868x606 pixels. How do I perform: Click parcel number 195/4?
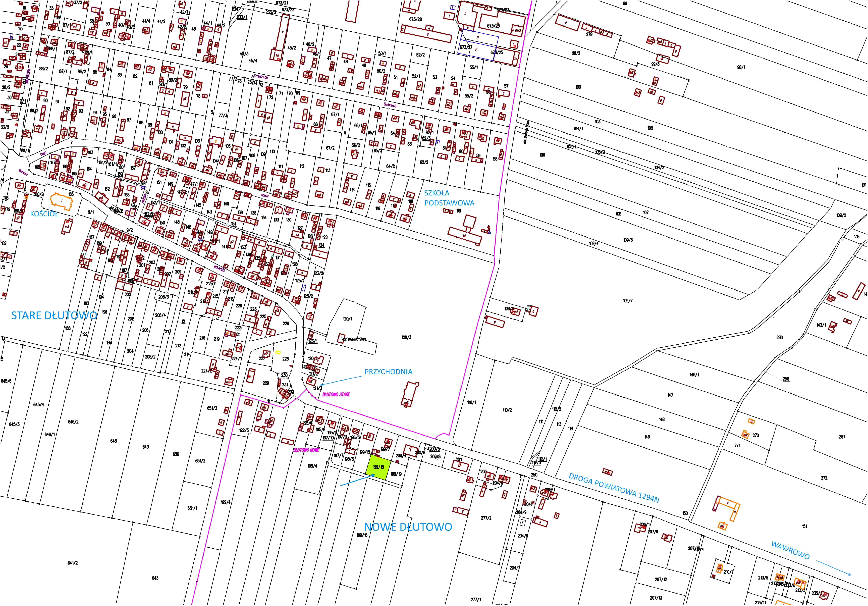point(312,466)
